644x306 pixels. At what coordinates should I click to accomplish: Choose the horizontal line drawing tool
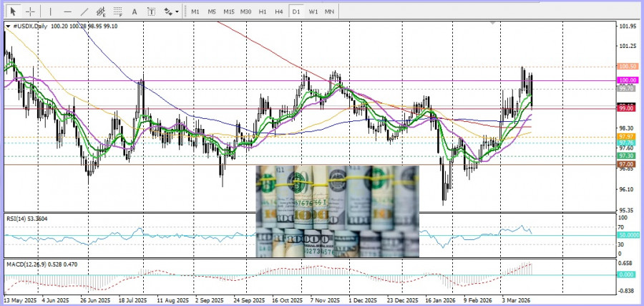67,11
